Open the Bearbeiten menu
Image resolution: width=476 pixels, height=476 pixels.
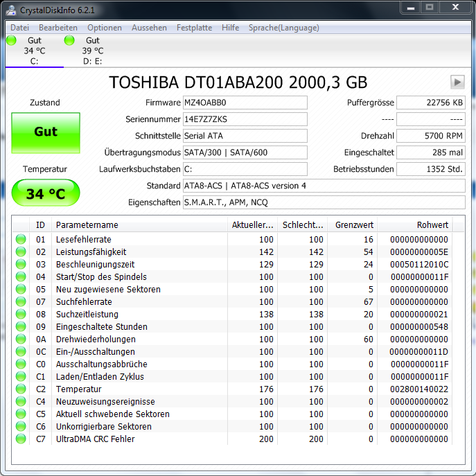pyautogui.click(x=58, y=28)
